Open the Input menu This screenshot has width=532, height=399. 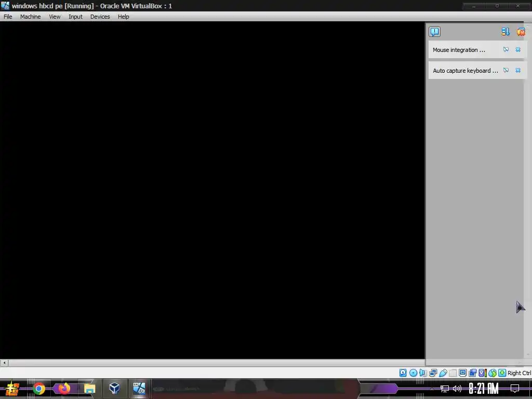pos(75,17)
